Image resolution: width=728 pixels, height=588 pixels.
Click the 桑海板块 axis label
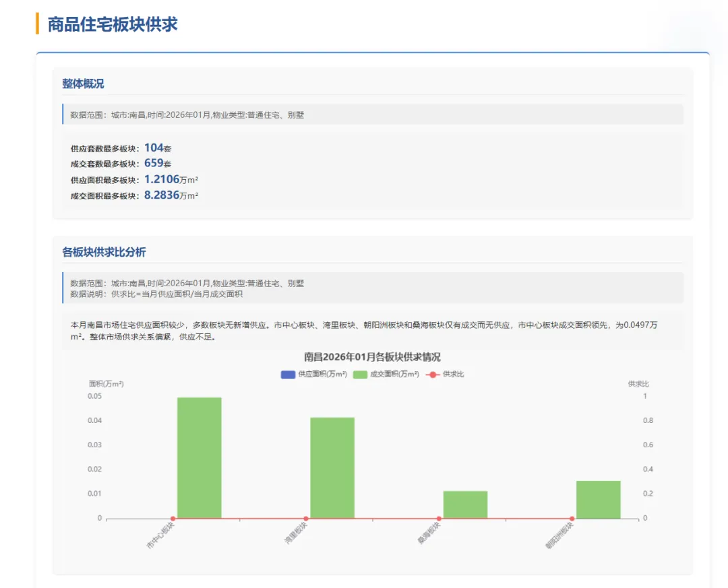(429, 533)
